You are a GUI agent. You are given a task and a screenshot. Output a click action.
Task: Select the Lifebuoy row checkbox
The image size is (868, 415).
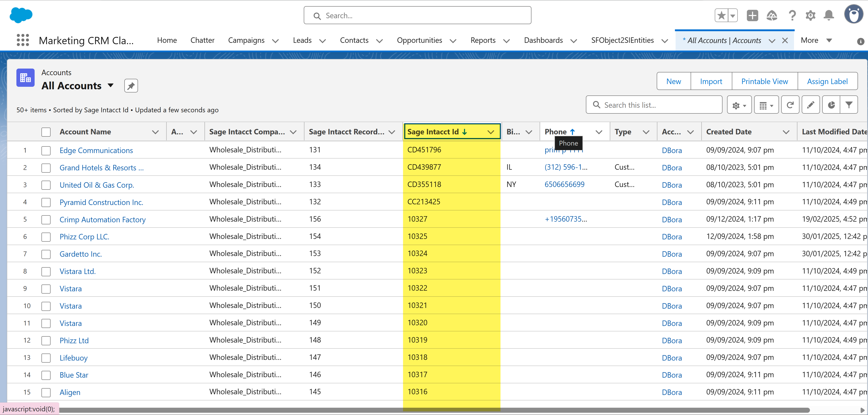(x=46, y=358)
